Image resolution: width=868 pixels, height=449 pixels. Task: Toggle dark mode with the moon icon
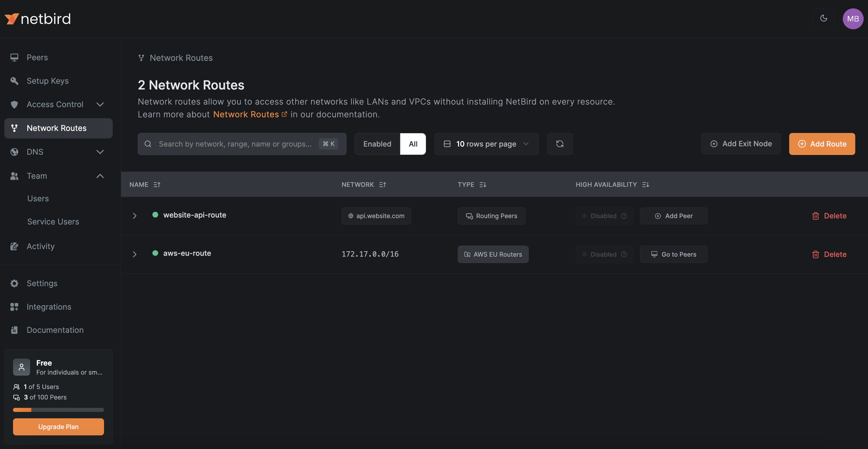click(823, 19)
